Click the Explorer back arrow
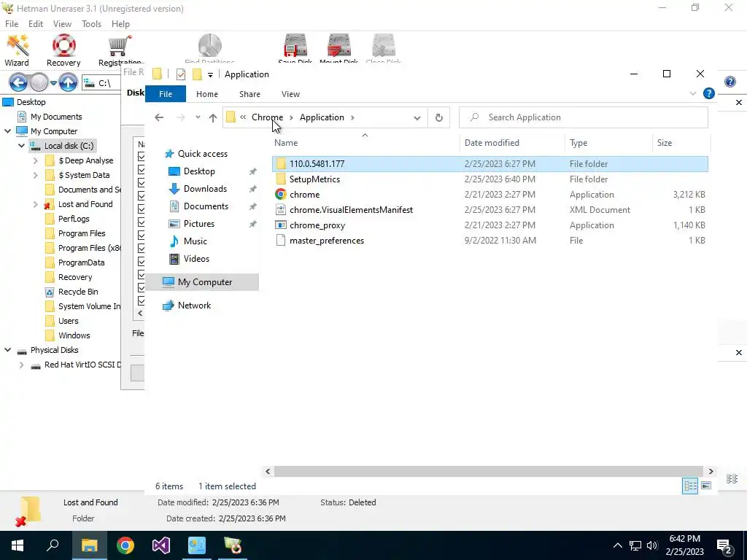747x560 pixels. coord(159,117)
